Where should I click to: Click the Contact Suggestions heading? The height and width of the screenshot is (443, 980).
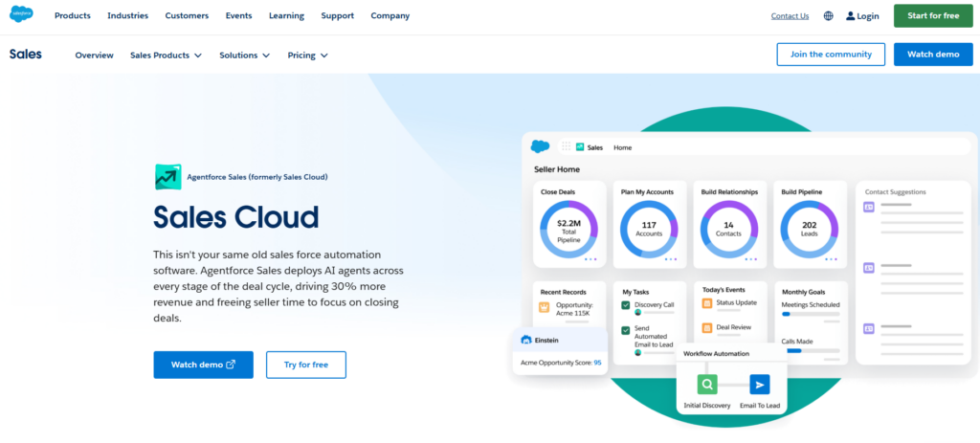895,191
